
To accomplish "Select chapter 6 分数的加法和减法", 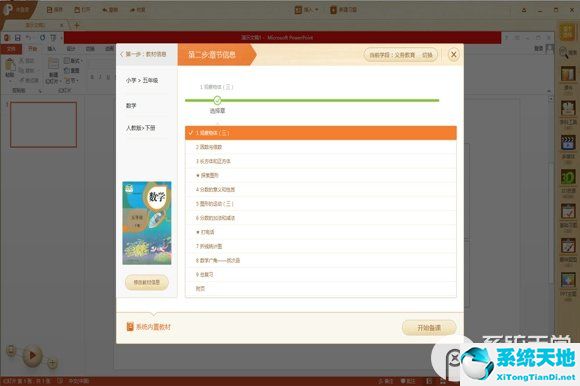I will [x=321, y=218].
